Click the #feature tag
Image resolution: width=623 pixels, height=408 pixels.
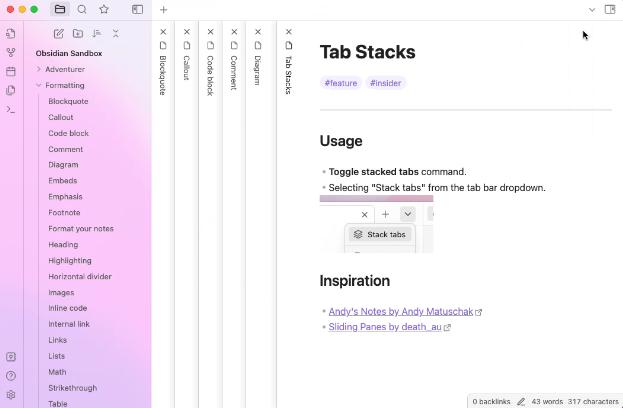[340, 83]
